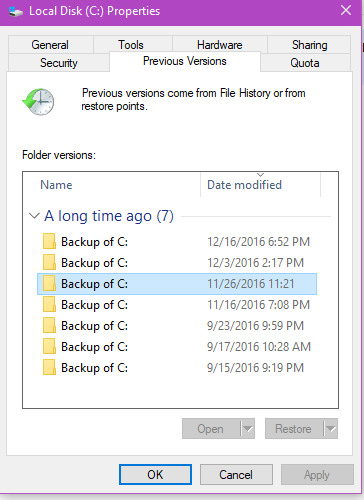Switch to the General tab
Viewport: 364px width, 500px height.
[50, 45]
